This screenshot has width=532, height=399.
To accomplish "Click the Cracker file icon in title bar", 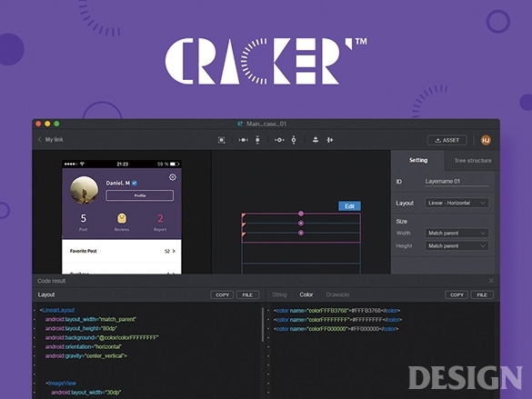I will 240,124.
